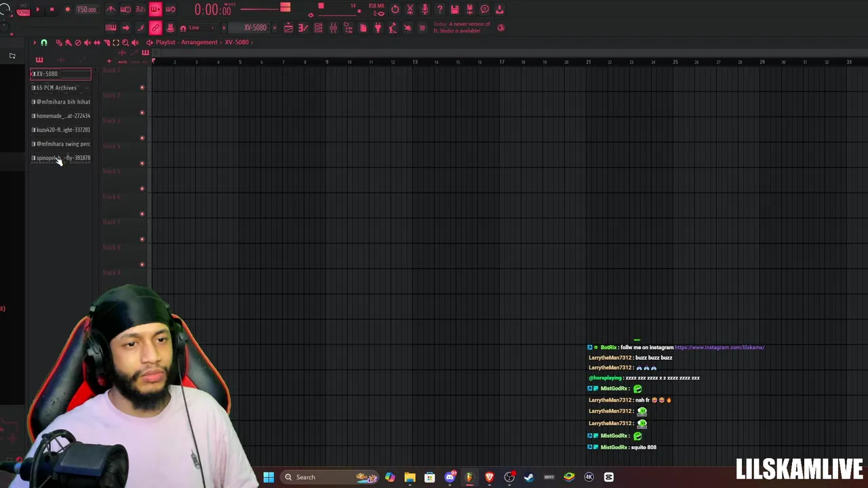The image size is (868, 488).
Task: Toggle the highlighted overdub recording button
Action: click(x=155, y=9)
